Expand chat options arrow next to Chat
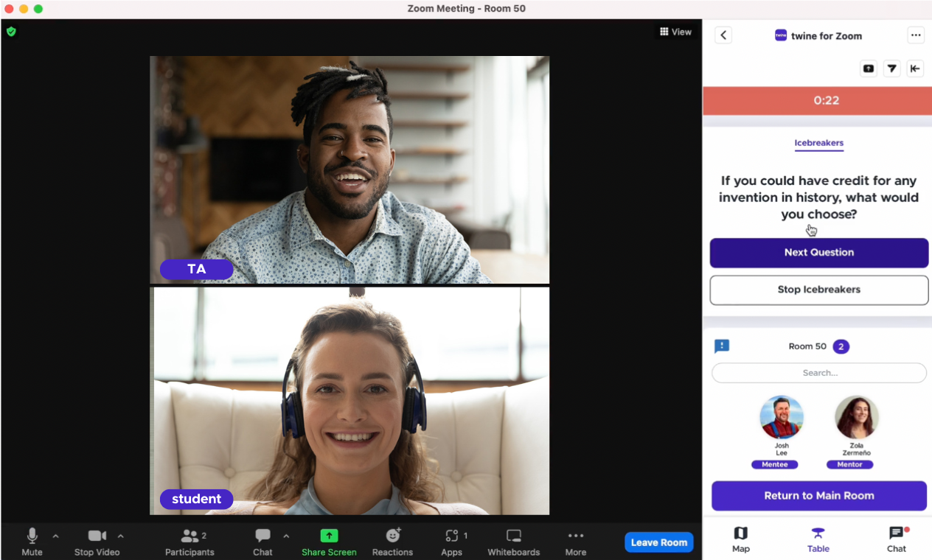The width and height of the screenshot is (932, 560). tap(286, 536)
